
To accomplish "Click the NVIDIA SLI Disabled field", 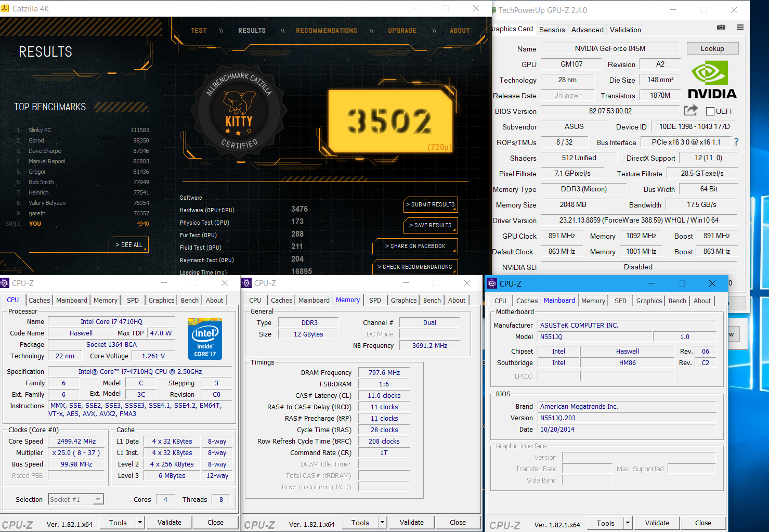I will click(x=638, y=267).
